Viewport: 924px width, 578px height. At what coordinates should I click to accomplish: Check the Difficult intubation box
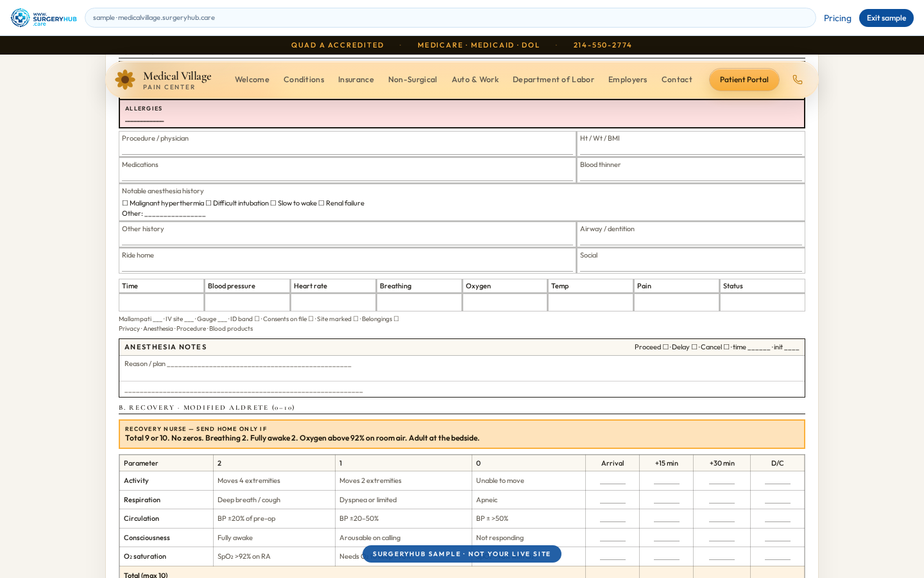[x=209, y=203]
